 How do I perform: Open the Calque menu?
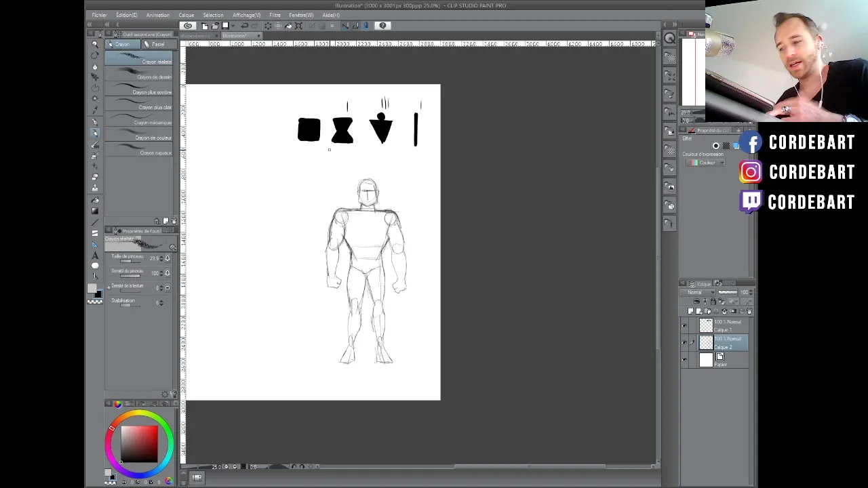pyautogui.click(x=186, y=15)
